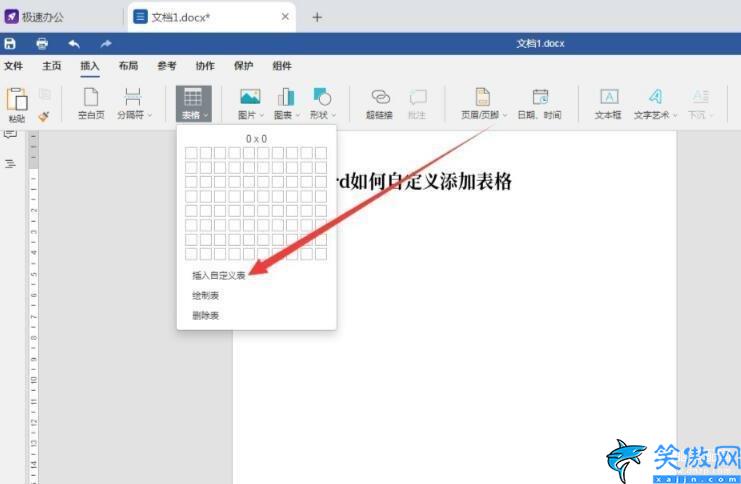Image resolution: width=741 pixels, height=484 pixels.
Task: Choose 绘制表 from the table menu
Action: (x=206, y=295)
